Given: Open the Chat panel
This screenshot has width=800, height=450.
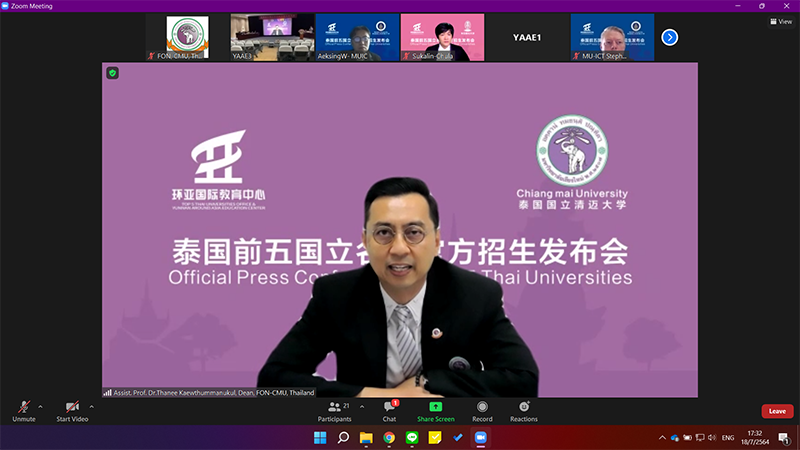Looking at the screenshot, I should [389, 410].
